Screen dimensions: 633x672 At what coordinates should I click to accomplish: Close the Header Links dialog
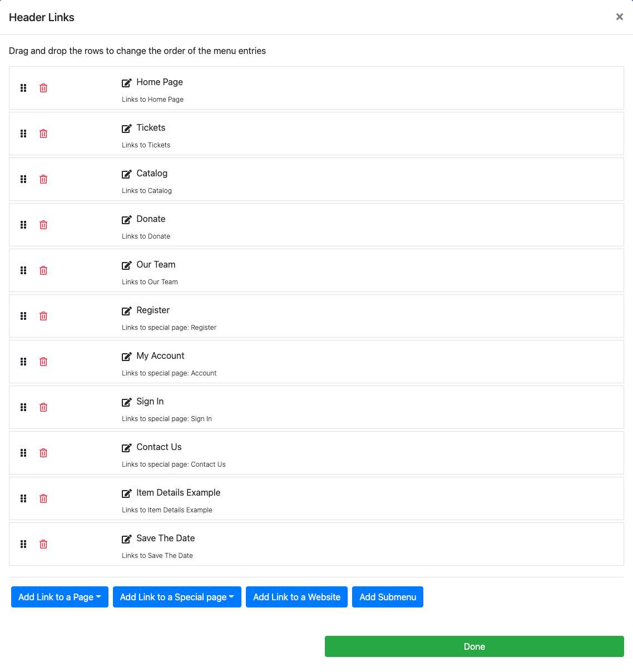pos(619,17)
